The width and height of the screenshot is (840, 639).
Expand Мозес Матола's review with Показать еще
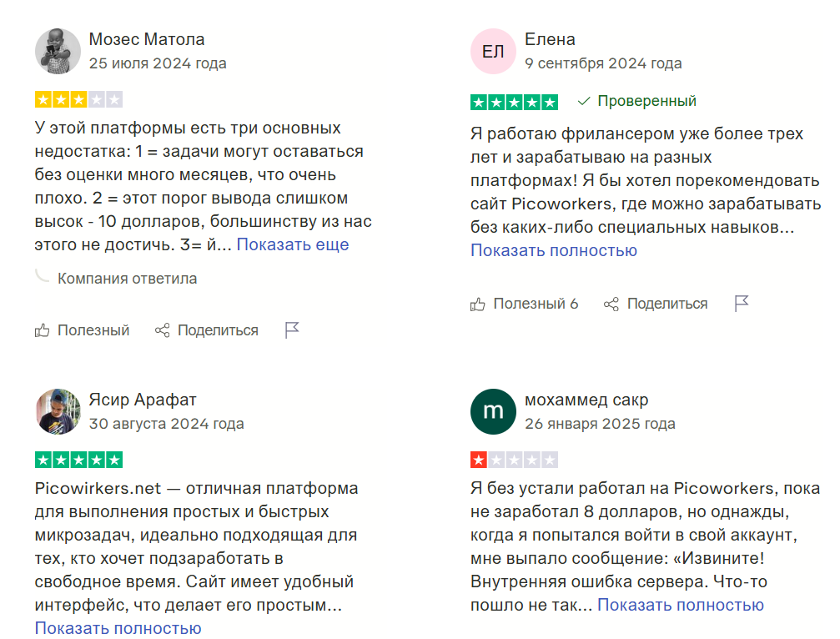pos(293,244)
